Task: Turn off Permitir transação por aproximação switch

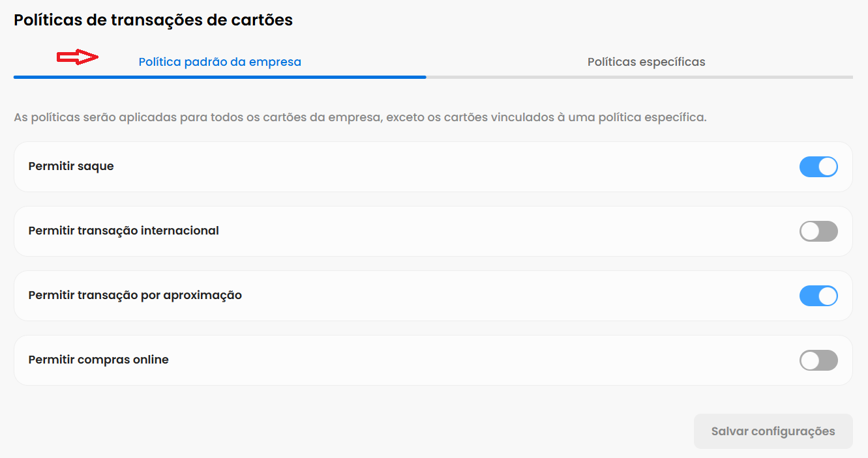Action: click(x=818, y=296)
